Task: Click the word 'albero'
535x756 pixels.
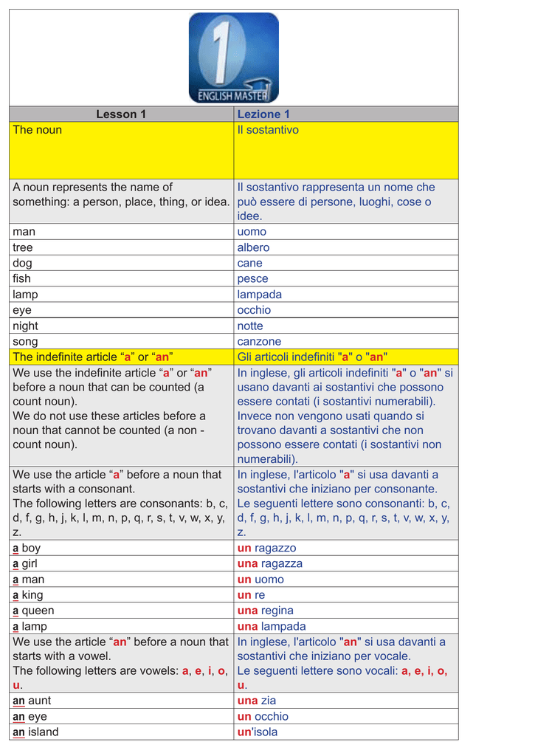Action: [x=253, y=247]
